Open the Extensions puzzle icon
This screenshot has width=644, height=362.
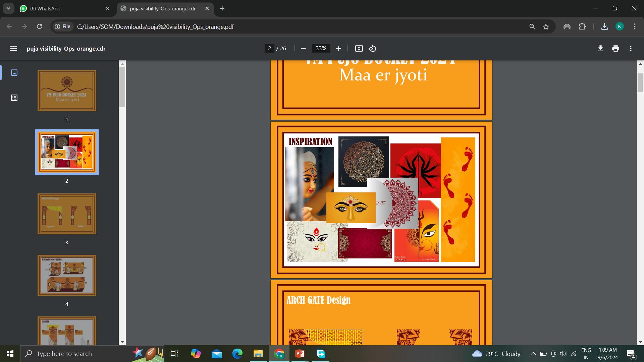click(x=582, y=26)
